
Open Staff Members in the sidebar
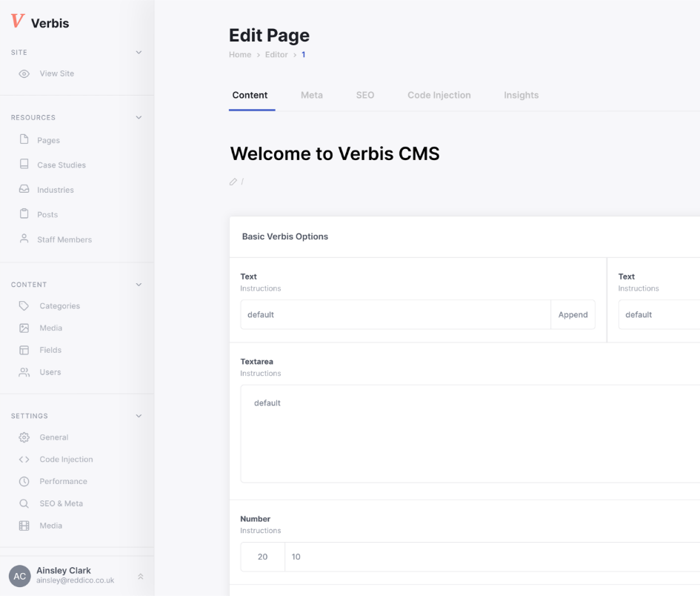[x=64, y=239]
